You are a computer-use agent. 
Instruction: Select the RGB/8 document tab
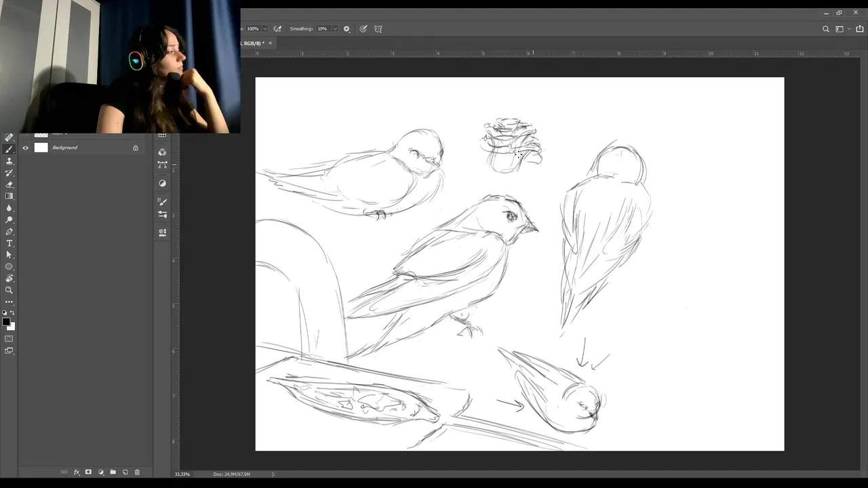coord(254,43)
